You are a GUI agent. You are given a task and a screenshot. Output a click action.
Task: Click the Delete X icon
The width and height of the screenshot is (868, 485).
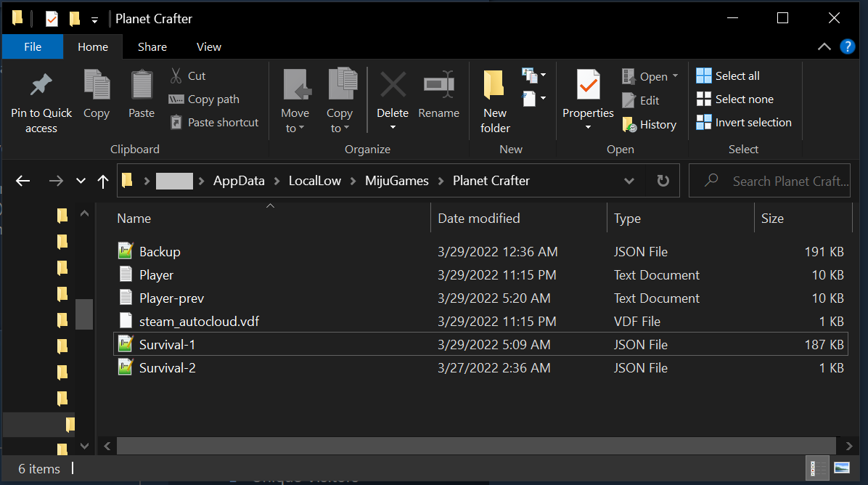393,85
